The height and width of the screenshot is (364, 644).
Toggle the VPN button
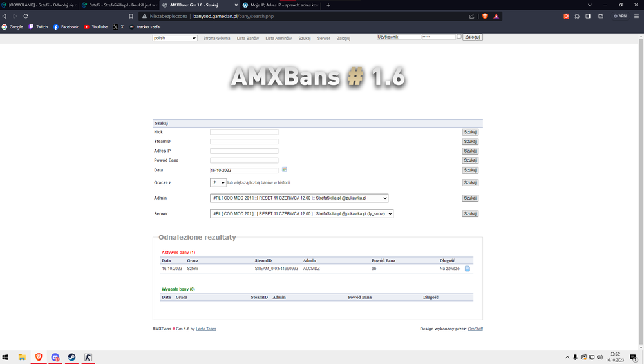[620, 16]
